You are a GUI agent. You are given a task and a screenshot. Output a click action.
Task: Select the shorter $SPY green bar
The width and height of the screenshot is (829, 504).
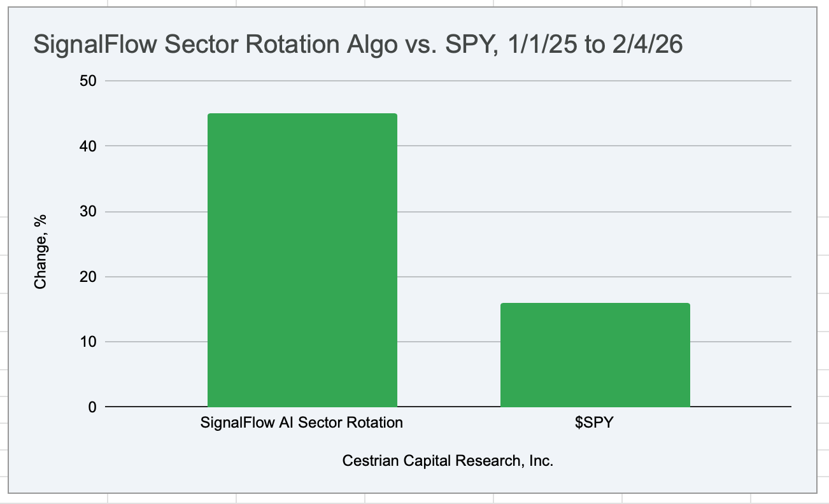(x=595, y=354)
